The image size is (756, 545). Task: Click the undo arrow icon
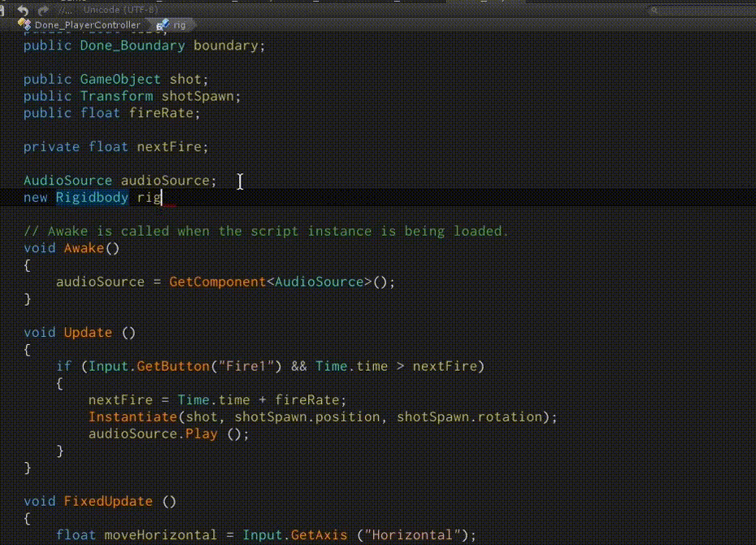(x=23, y=10)
